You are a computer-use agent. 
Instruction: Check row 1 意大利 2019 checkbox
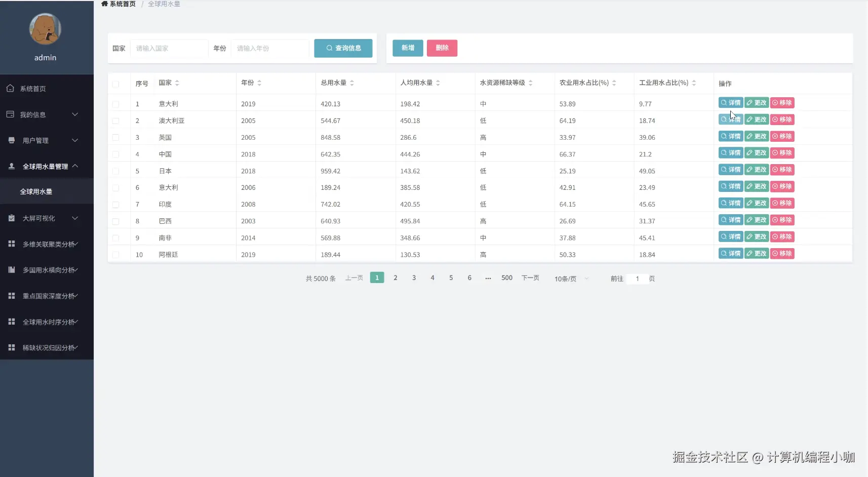click(116, 104)
